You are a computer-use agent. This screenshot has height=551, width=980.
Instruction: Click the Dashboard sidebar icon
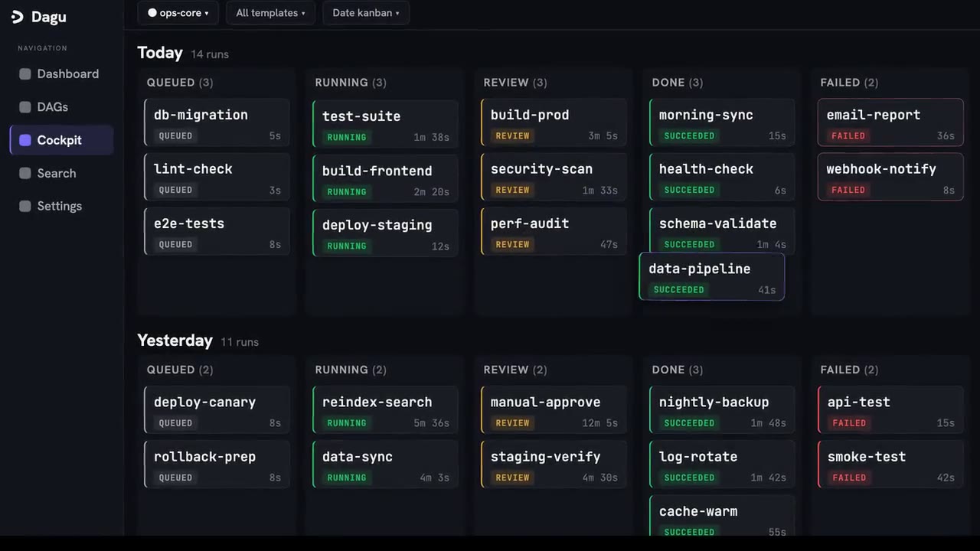click(25, 74)
